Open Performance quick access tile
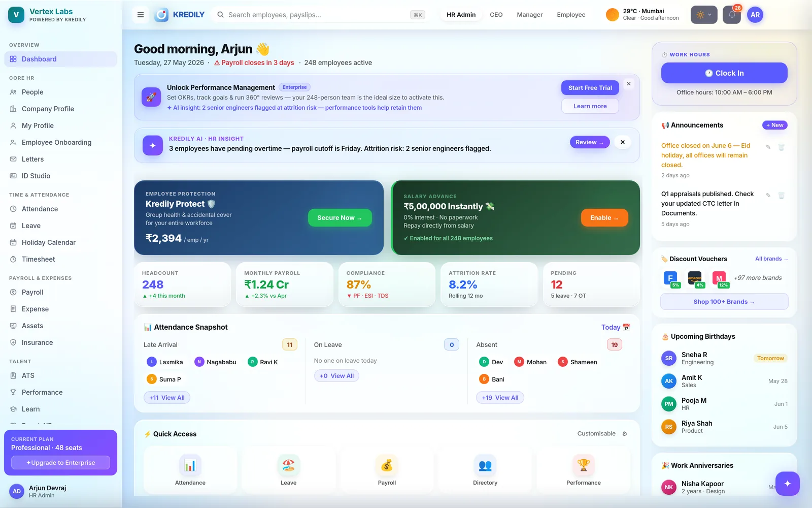The image size is (812, 508). point(584,469)
